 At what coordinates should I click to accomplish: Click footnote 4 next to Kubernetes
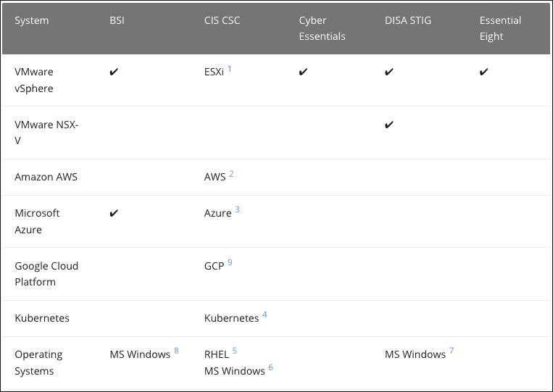265,314
